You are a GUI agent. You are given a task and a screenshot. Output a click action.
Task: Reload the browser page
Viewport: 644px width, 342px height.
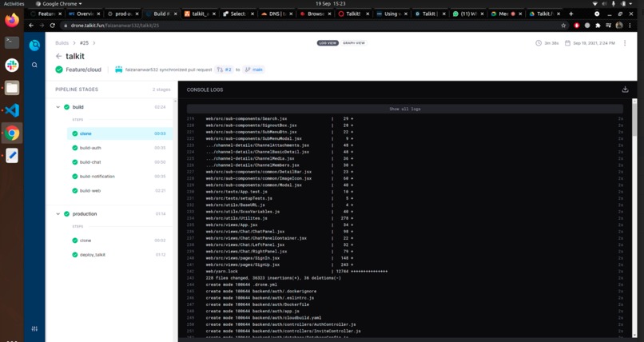pos(53,26)
